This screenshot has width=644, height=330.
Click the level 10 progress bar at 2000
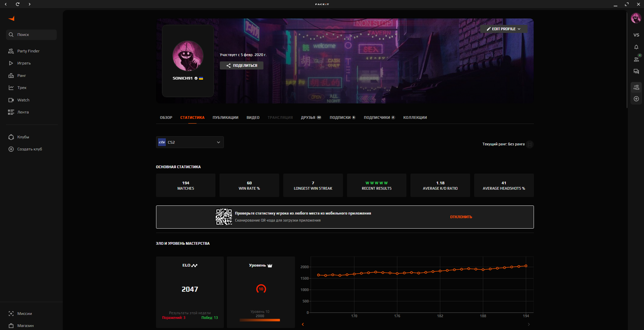pos(260,320)
